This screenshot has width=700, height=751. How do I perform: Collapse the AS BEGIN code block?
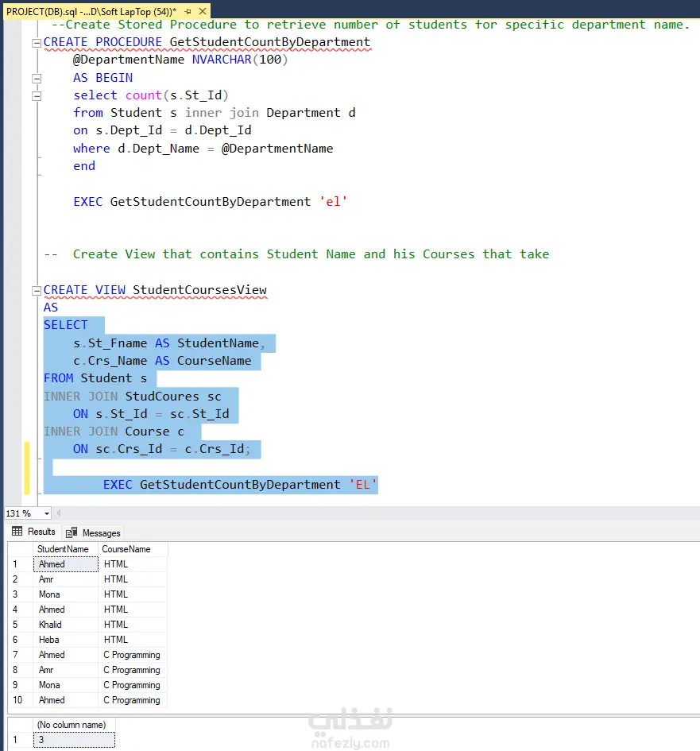[x=37, y=79]
